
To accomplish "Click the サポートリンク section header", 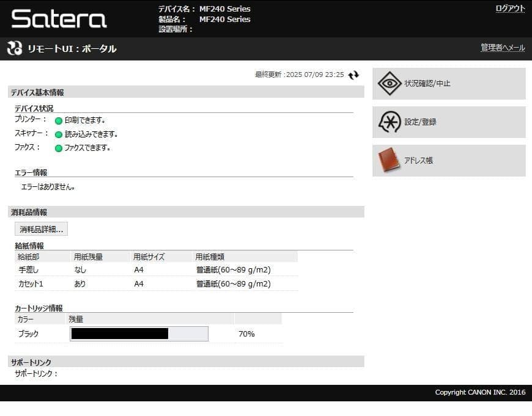I will pos(31,362).
